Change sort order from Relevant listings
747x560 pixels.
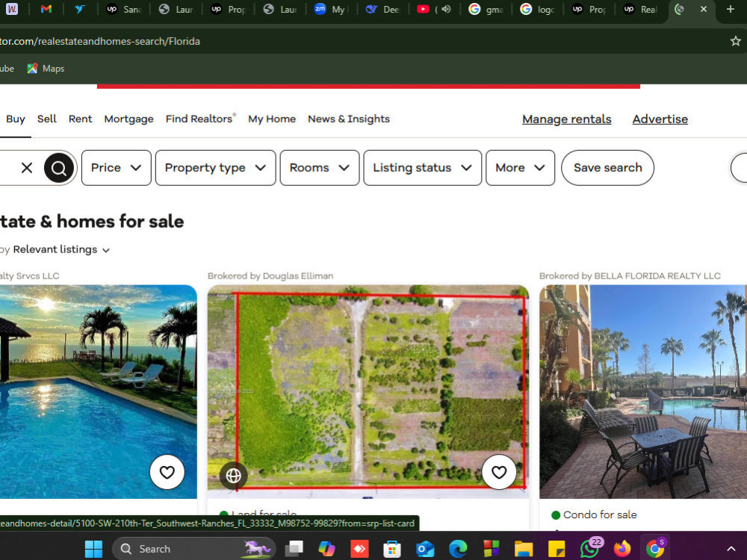61,249
